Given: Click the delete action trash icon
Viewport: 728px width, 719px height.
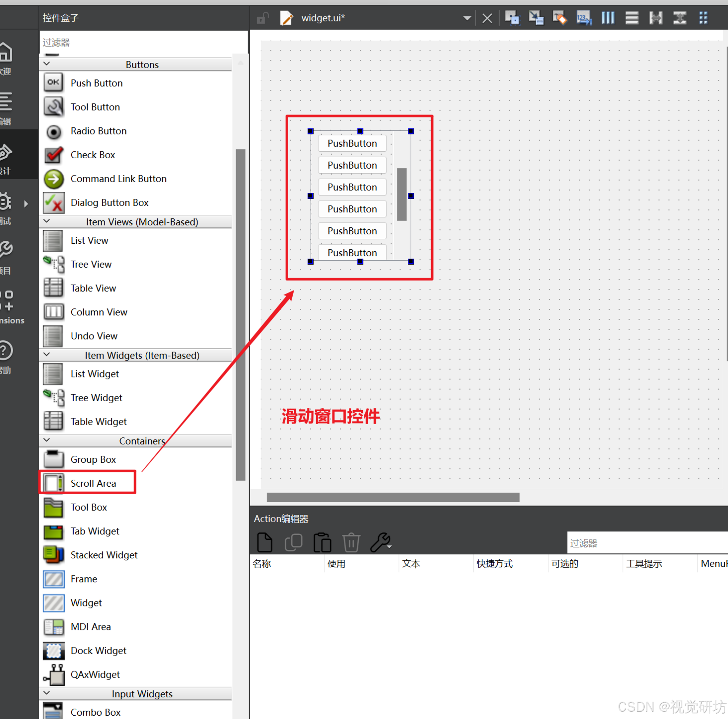Looking at the screenshot, I should click(351, 542).
